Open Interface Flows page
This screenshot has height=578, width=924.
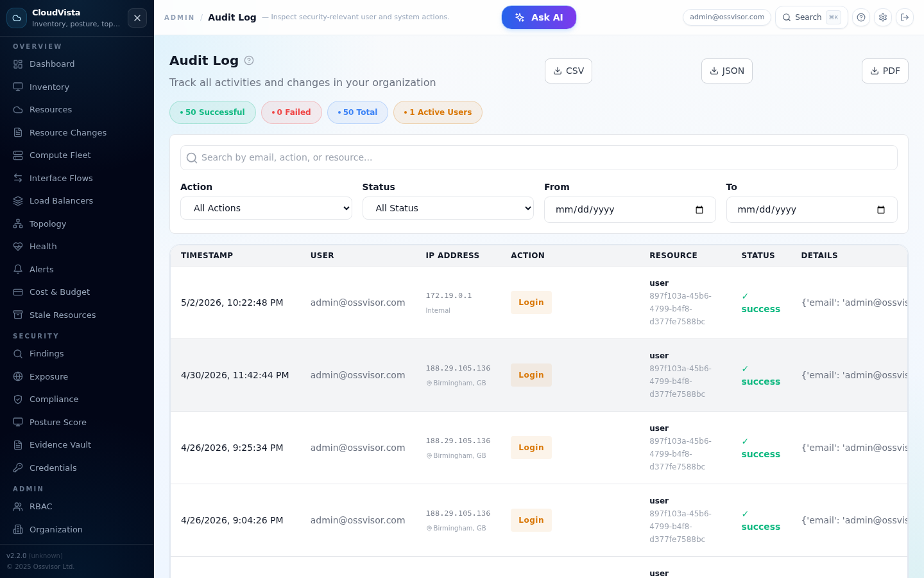pyautogui.click(x=77, y=178)
